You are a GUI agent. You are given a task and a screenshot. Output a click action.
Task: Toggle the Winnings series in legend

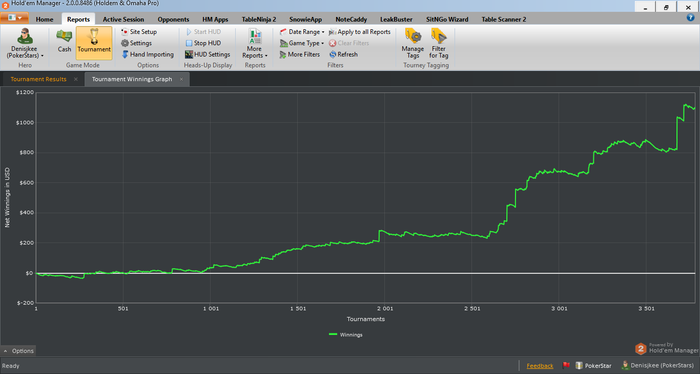(346, 335)
